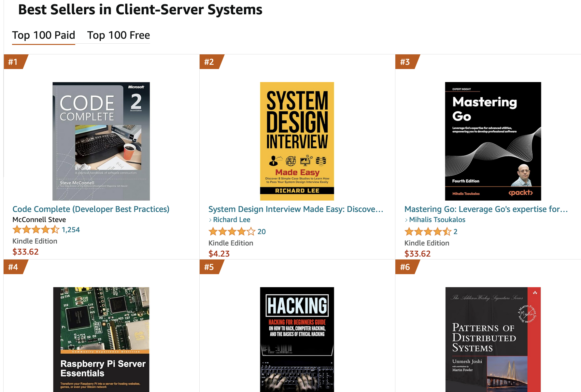Open Code Complete (Developer Best Practices) title link
The height and width of the screenshot is (392, 581).
(91, 209)
